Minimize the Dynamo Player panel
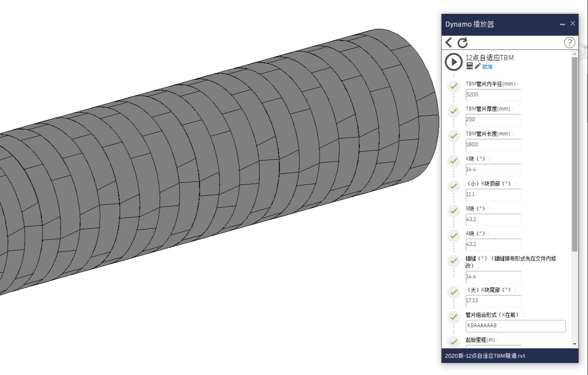588x375 pixels. (x=562, y=24)
